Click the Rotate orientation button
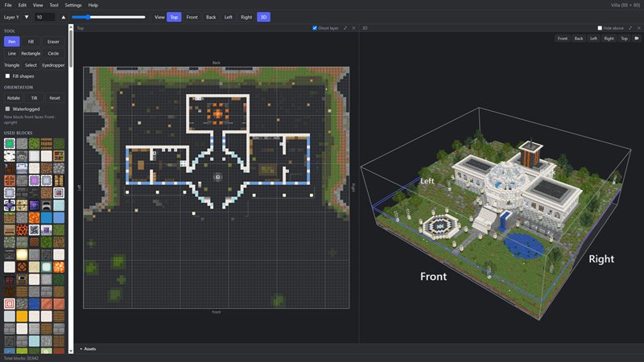 pos(14,98)
